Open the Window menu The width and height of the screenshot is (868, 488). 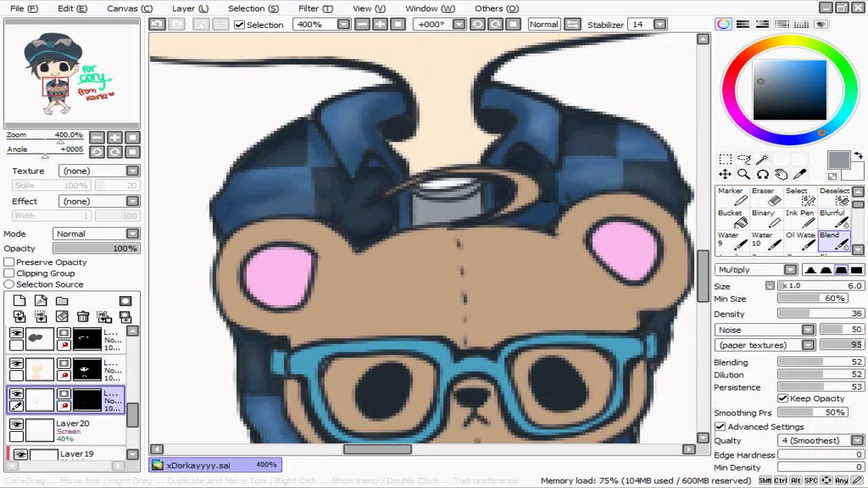(430, 8)
